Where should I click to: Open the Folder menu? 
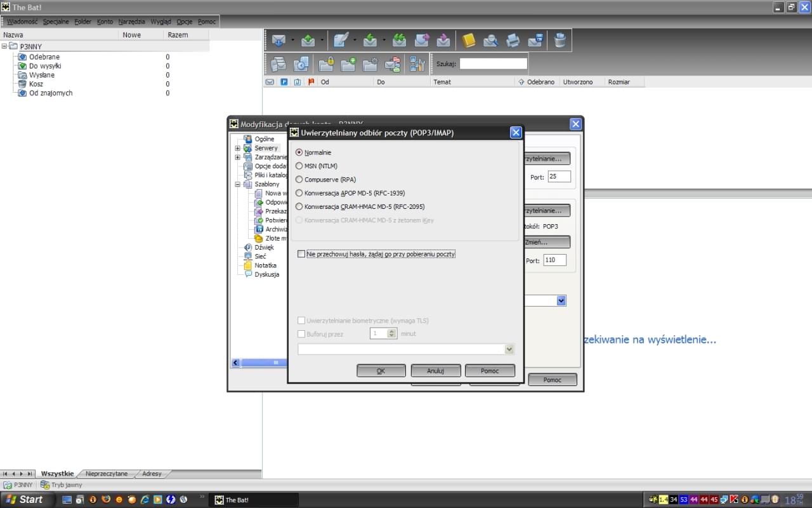click(x=83, y=22)
